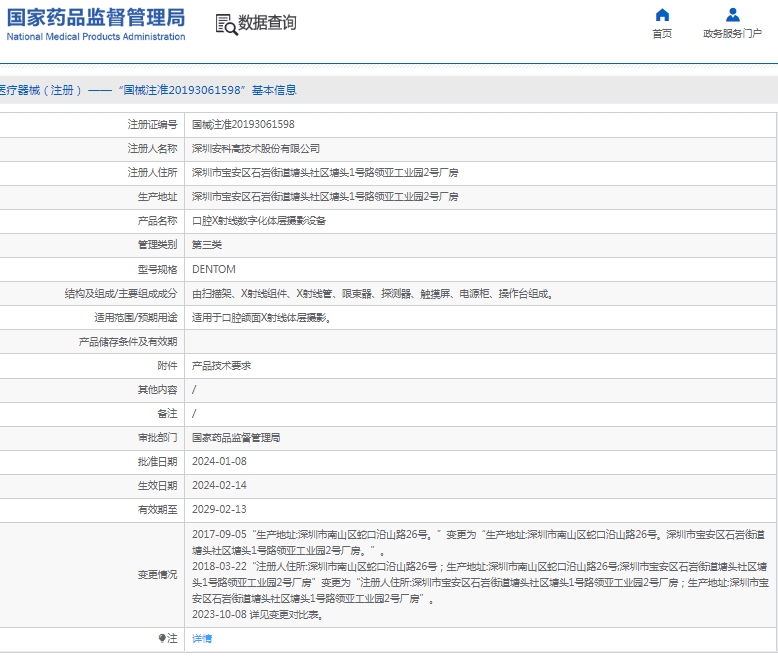Open the 首页 home icon

click(662, 15)
